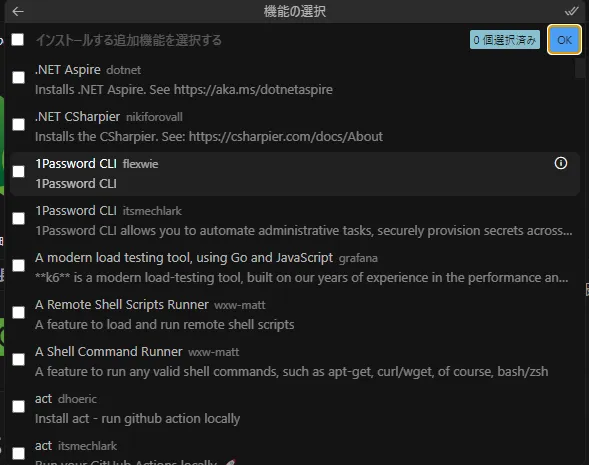Click the list scrollbar thumb
The height and width of the screenshot is (465, 589).
[580, 68]
